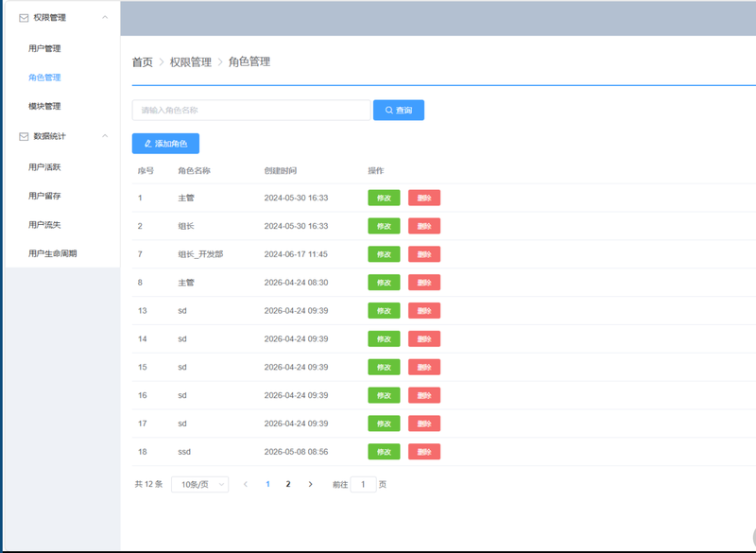Click the 前往 page jump input
This screenshot has width=756, height=553.
coord(363,485)
